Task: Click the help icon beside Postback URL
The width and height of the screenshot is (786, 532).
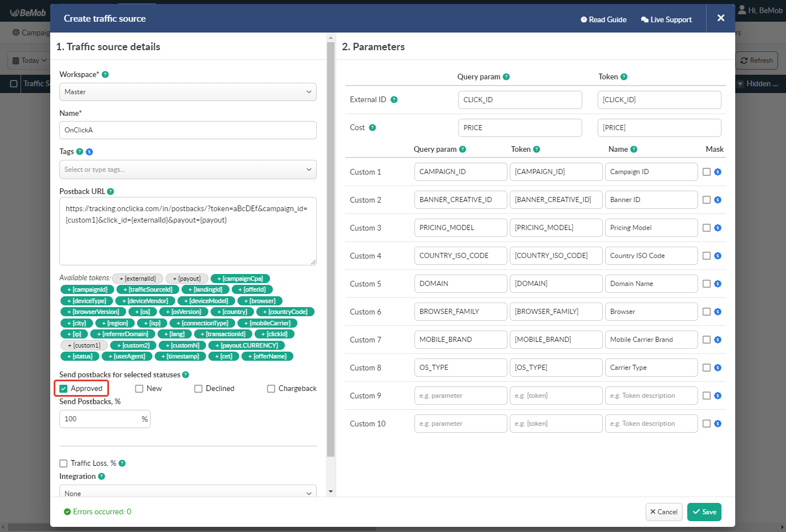Action: 110,191
